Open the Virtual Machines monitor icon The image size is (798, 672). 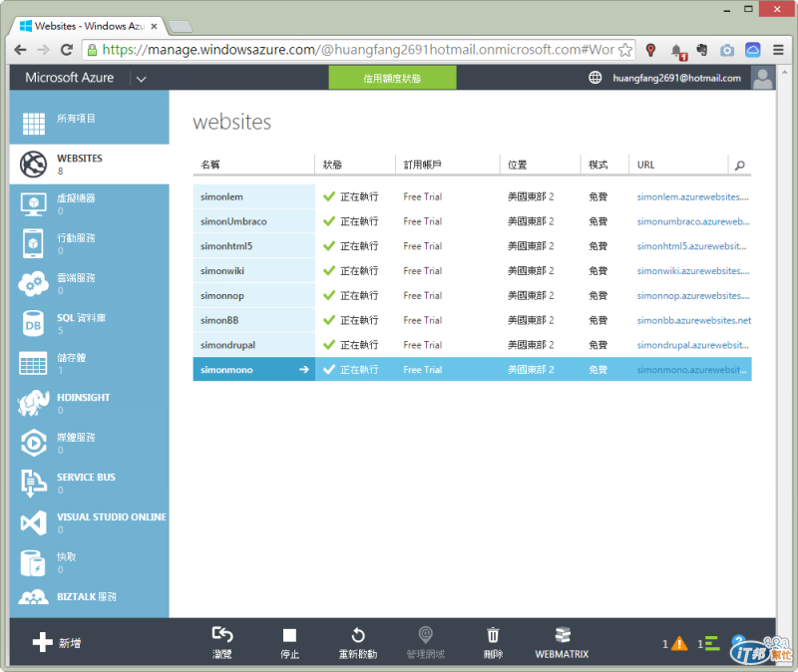point(34,204)
